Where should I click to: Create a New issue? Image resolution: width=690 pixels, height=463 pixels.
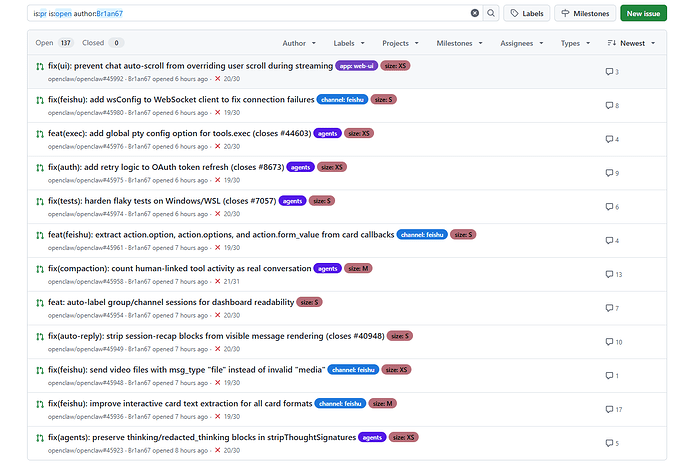[x=643, y=13]
